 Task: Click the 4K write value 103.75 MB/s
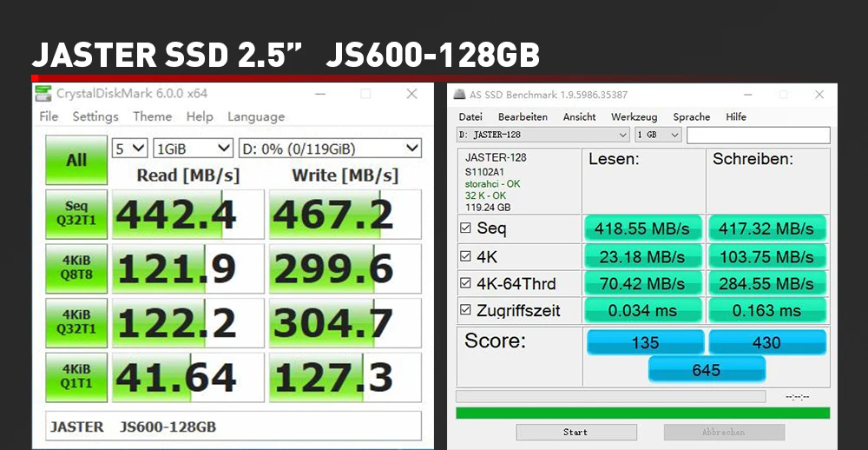pos(766,256)
